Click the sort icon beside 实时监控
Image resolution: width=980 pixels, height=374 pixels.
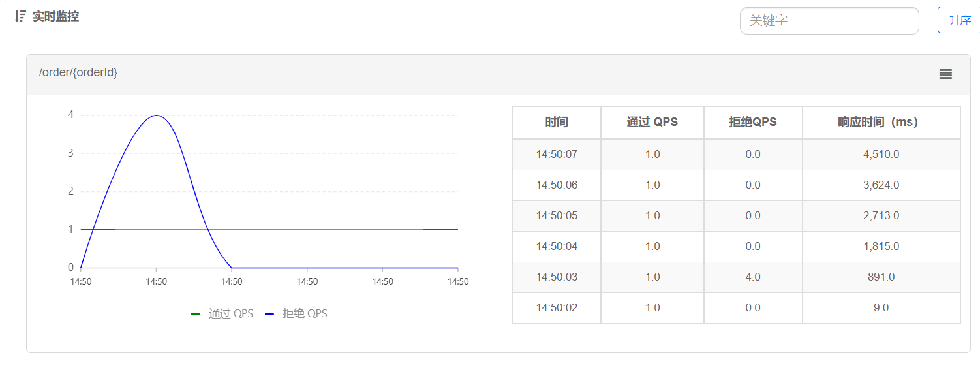coord(20,16)
